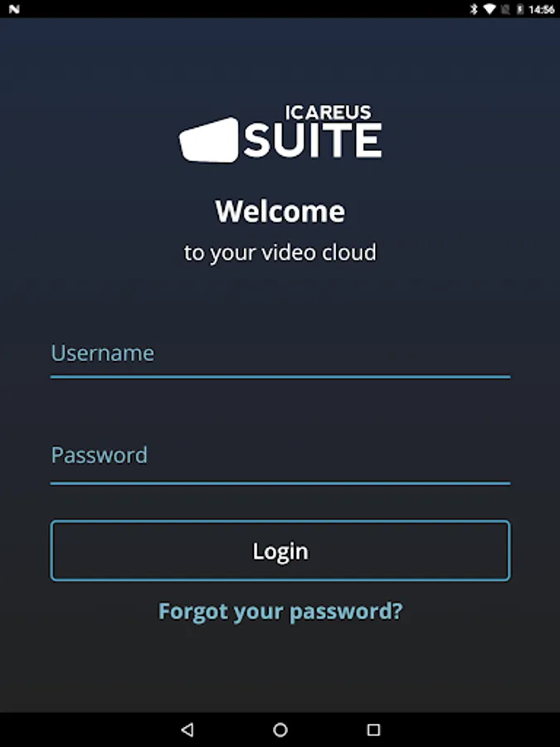The image size is (560, 747).
Task: Tap the 'to your video cloud' subtitle
Action: pyautogui.click(x=280, y=252)
